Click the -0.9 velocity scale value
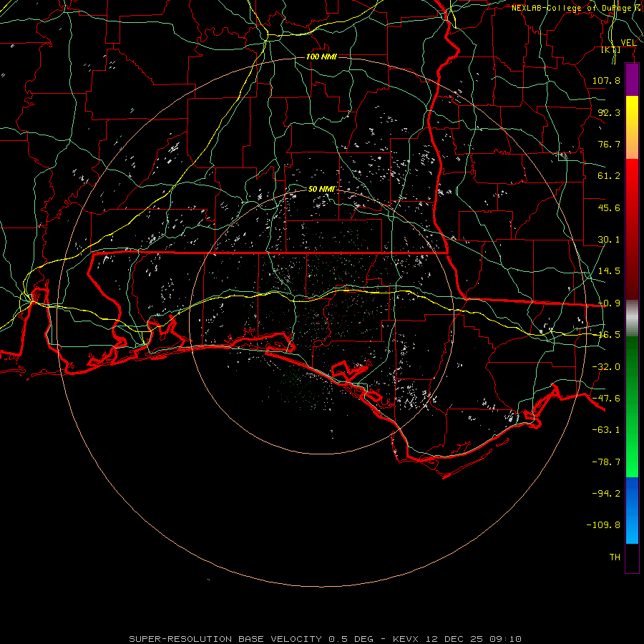The width and height of the screenshot is (644, 644). [609, 303]
